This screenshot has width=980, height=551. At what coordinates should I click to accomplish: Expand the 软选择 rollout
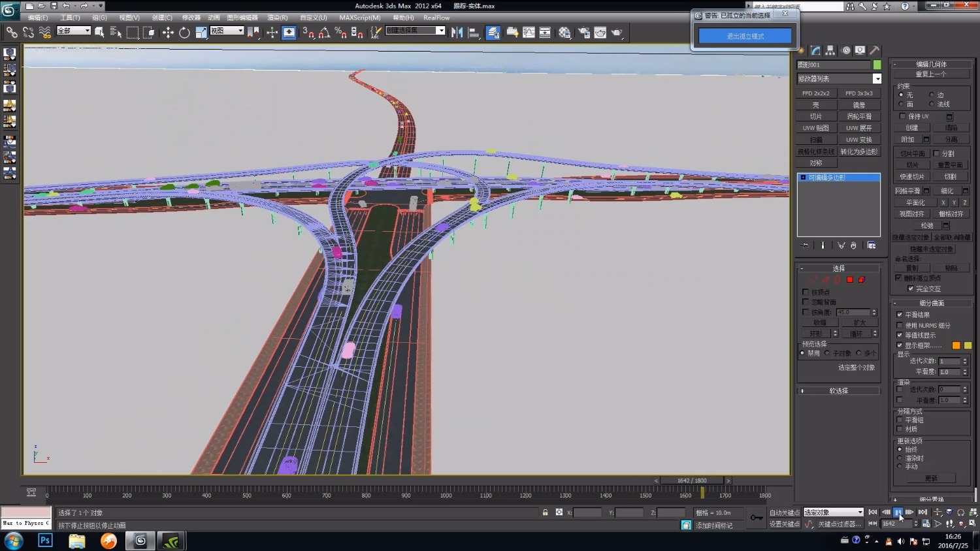tap(839, 391)
